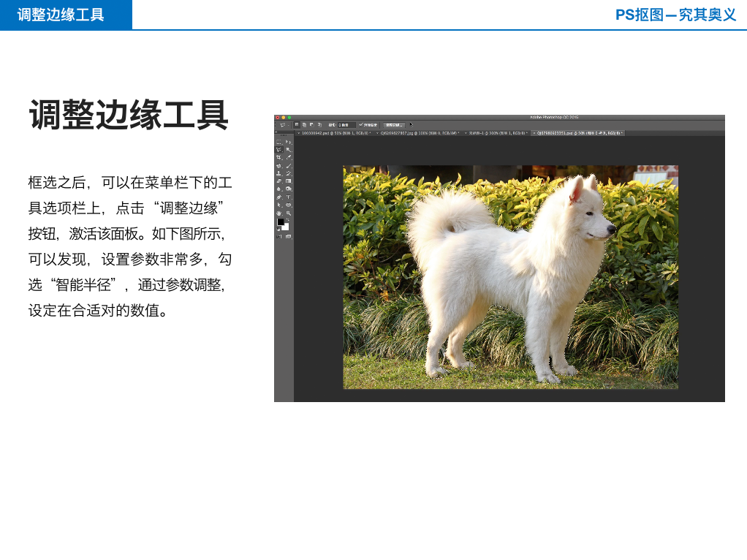This screenshot has width=747, height=560.
Task: Select the Path Selection tool
Action: (x=278, y=205)
